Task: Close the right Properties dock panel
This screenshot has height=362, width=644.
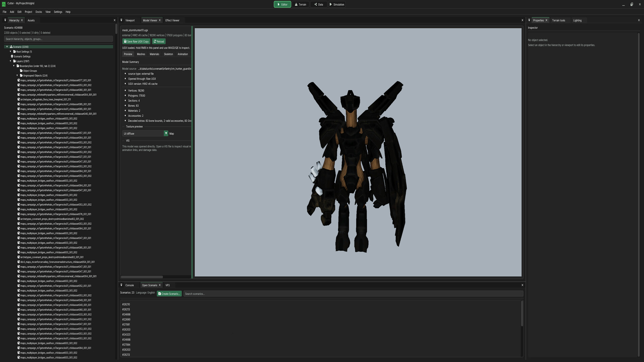Action: coord(639,20)
